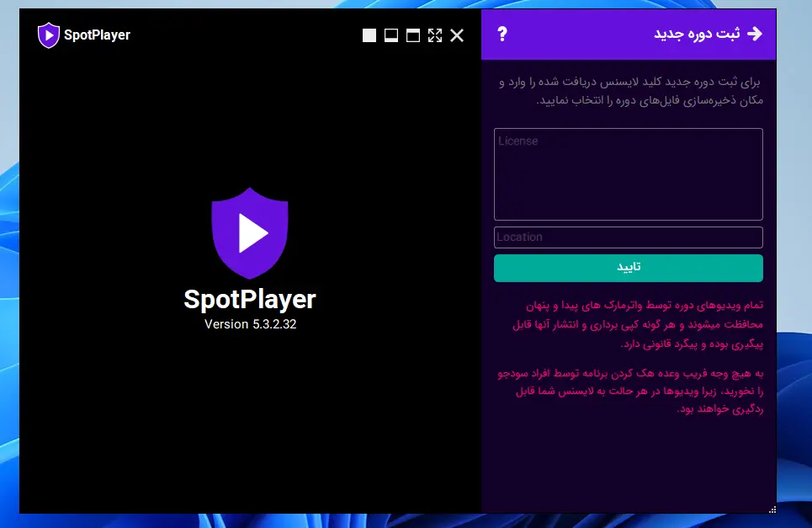This screenshot has width=812, height=528.
Task: Click the large SpotPlayer shield play logo
Action: point(250,233)
